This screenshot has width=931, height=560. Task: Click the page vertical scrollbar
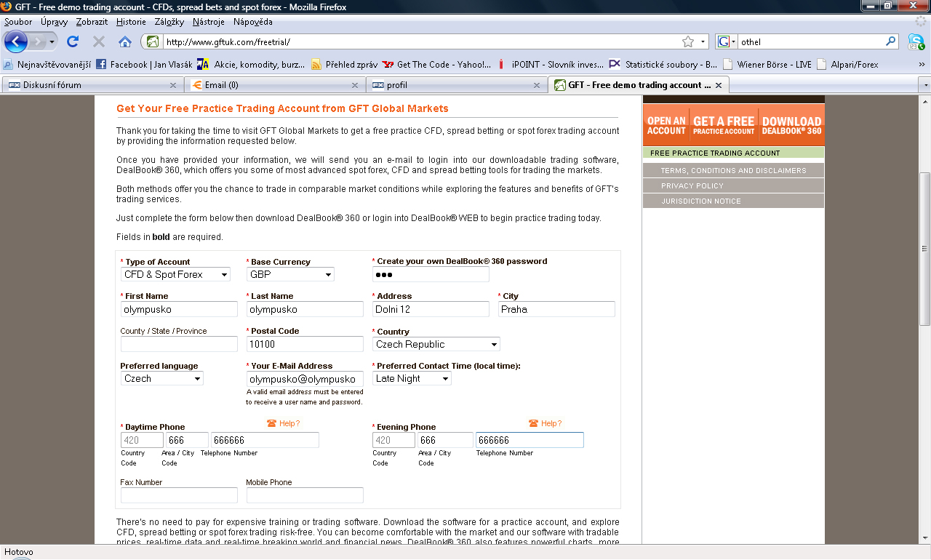(x=924, y=247)
